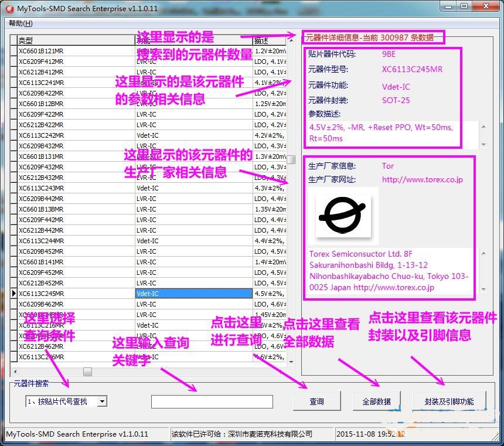Select row XC6212B452MR
Image resolution: width=504 pixels, height=446 pixels.
pos(148,283)
